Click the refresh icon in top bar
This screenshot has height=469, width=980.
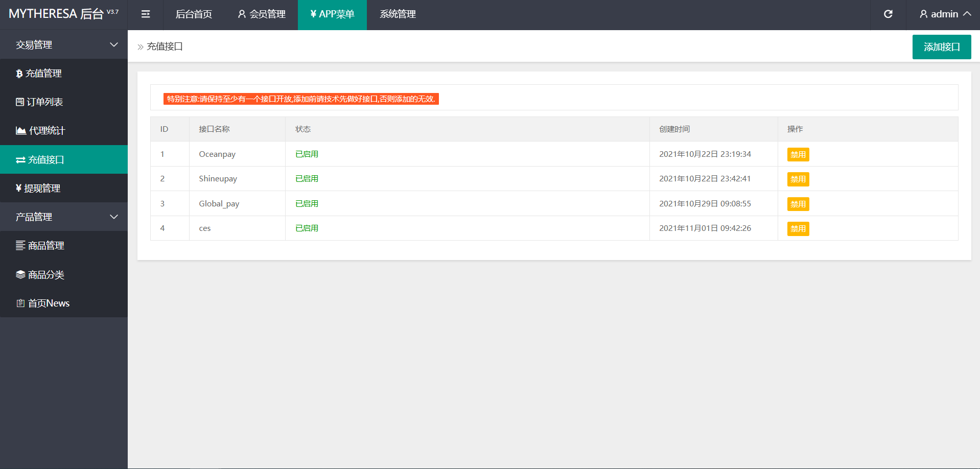click(x=888, y=14)
